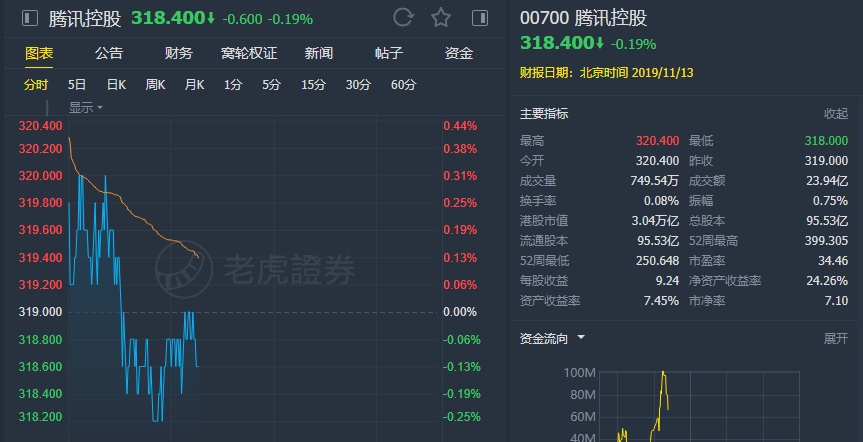Select the 5日 chart period
This screenshot has width=863, height=442.
(x=77, y=85)
